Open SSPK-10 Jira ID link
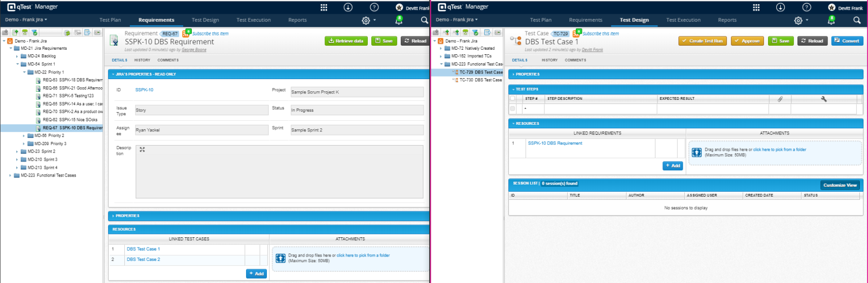The height and width of the screenshot is (283, 868). (x=144, y=90)
